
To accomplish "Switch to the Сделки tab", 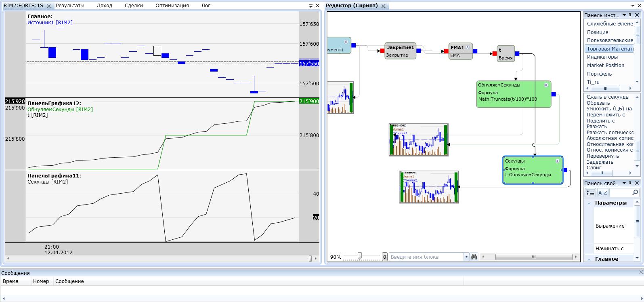I will point(134,6).
